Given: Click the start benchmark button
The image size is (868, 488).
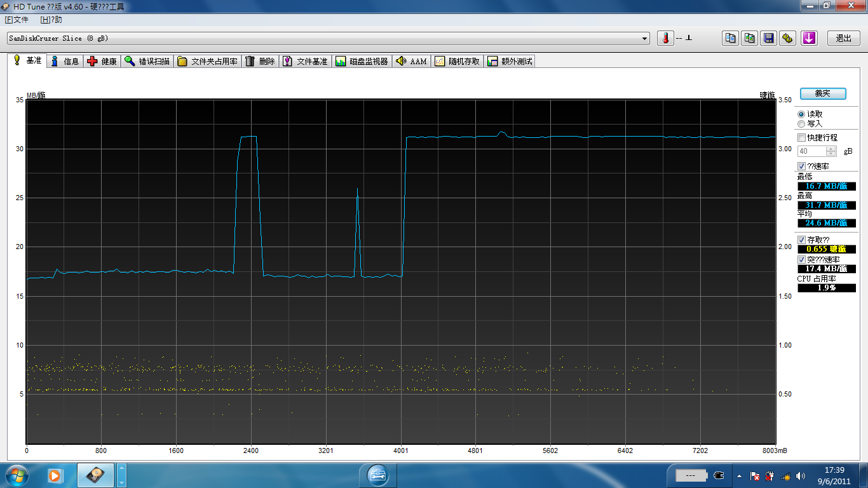Looking at the screenshot, I should [823, 93].
